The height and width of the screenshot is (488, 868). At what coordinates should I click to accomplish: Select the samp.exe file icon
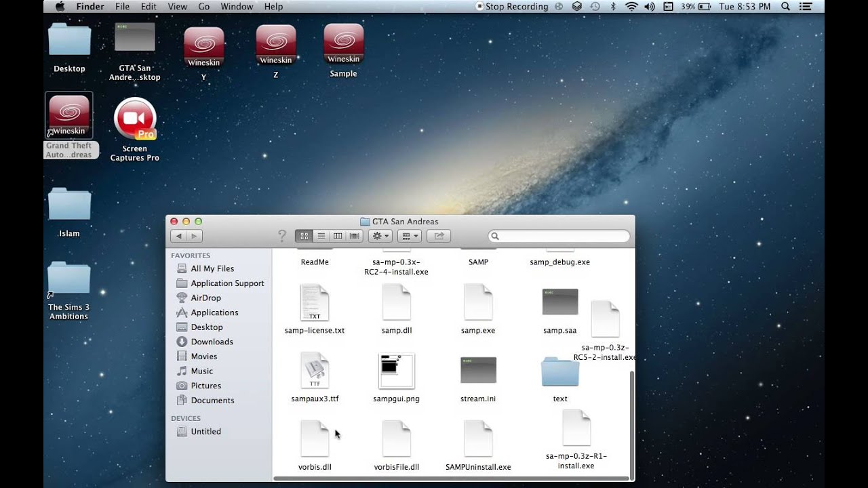click(478, 302)
